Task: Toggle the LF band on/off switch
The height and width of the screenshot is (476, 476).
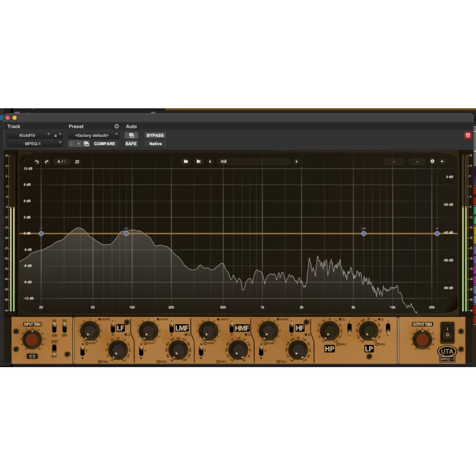Action: point(112,328)
